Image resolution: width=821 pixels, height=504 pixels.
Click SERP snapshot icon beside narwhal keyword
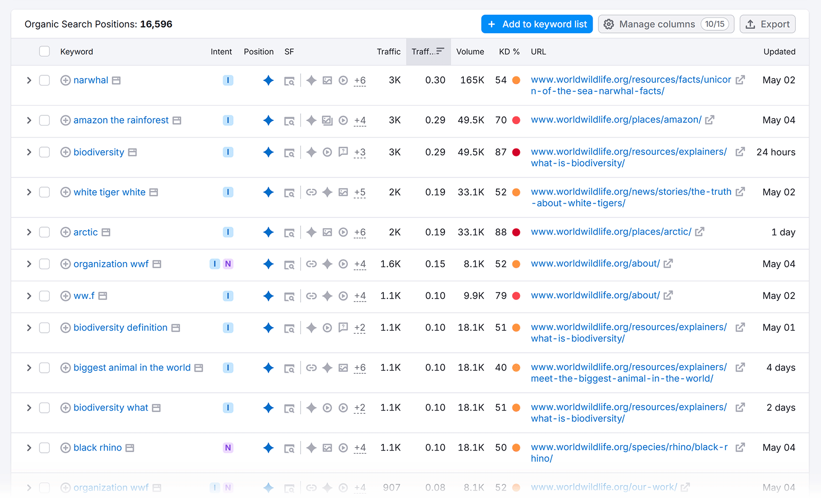(116, 80)
